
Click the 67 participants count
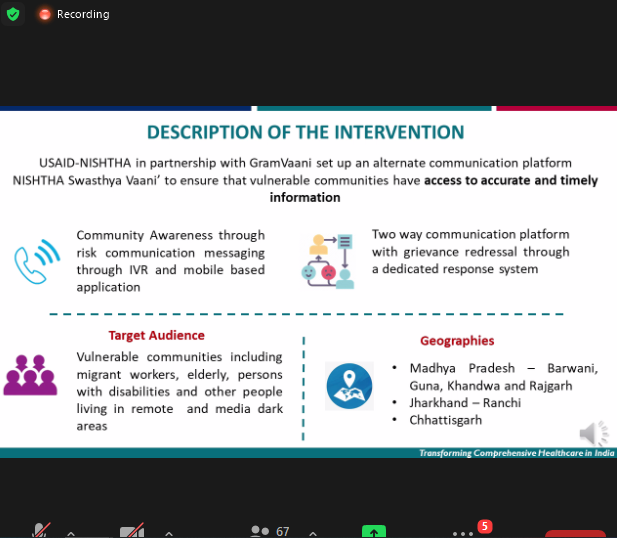coord(283,532)
